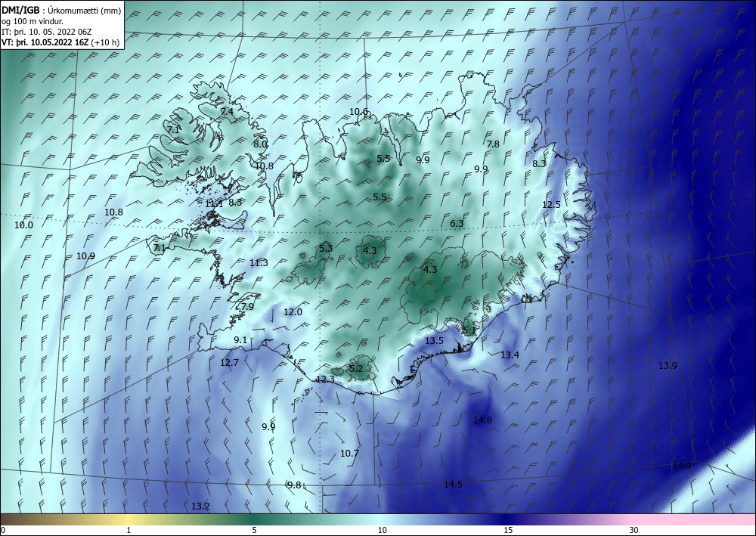
Task: Click the '1' label on the color scale
Action: (129, 530)
